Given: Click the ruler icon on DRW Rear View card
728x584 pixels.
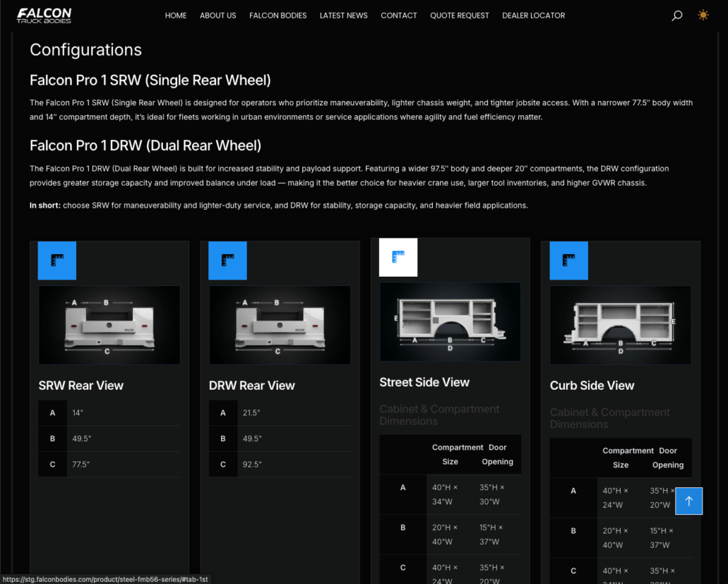Looking at the screenshot, I should (x=227, y=260).
